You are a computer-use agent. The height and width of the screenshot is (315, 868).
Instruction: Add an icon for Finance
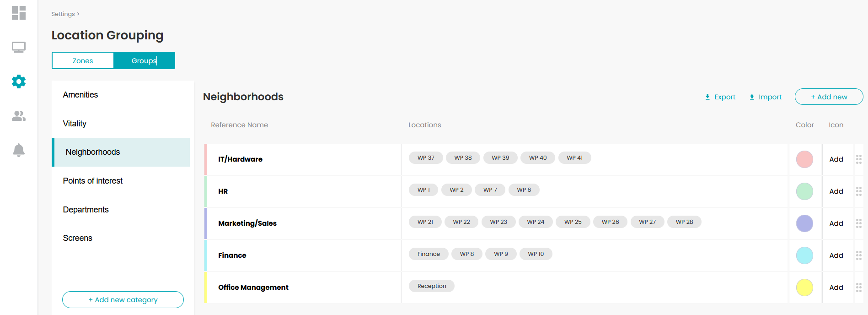point(836,255)
